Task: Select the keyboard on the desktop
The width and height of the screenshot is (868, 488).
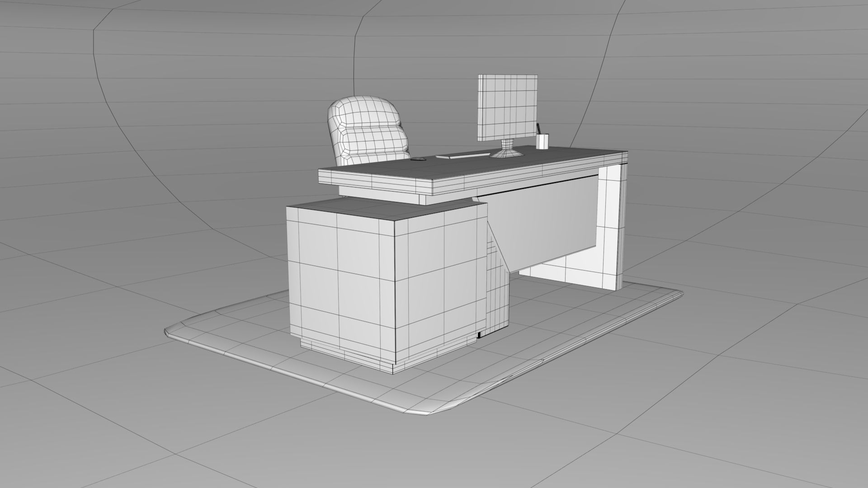Action: [462, 156]
